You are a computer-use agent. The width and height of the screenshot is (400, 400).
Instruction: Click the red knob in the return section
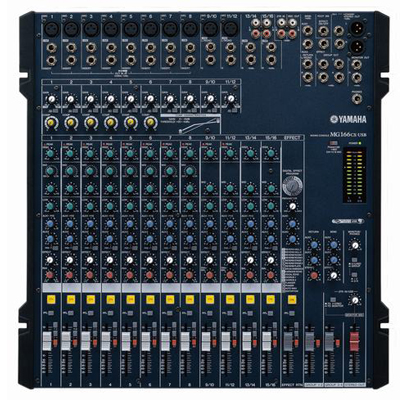[314, 275]
